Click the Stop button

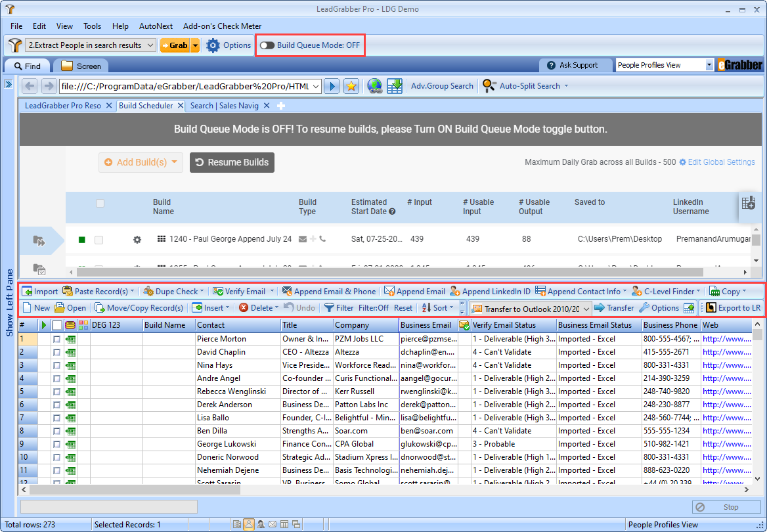[x=726, y=507]
